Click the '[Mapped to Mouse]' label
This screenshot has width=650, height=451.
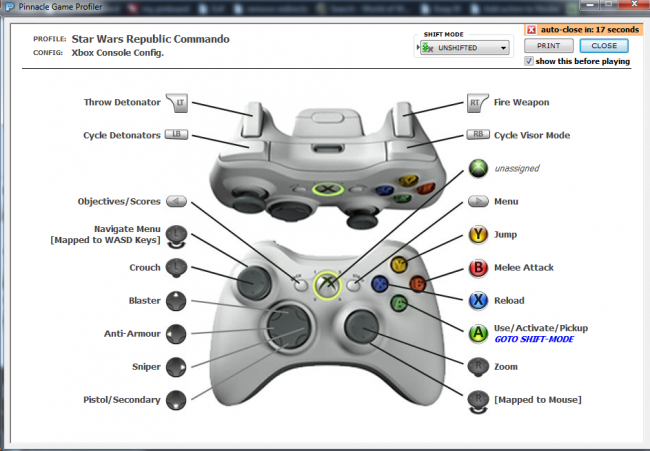tap(538, 400)
